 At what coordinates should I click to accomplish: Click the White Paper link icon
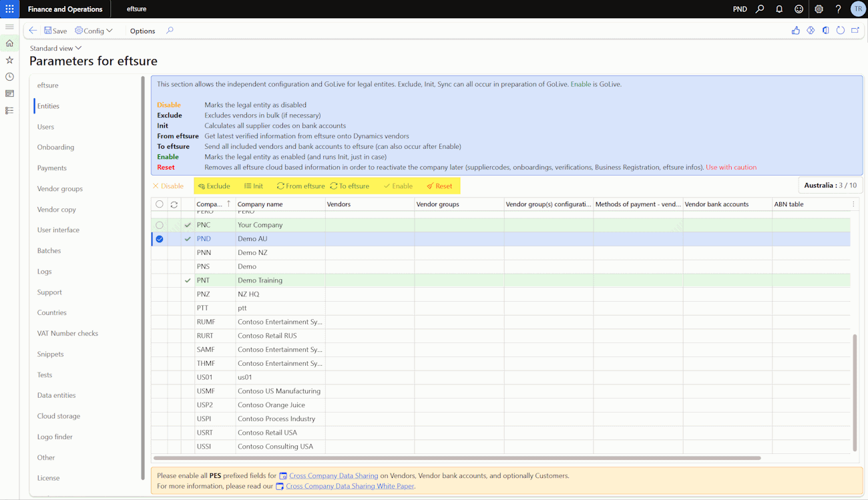(x=280, y=487)
